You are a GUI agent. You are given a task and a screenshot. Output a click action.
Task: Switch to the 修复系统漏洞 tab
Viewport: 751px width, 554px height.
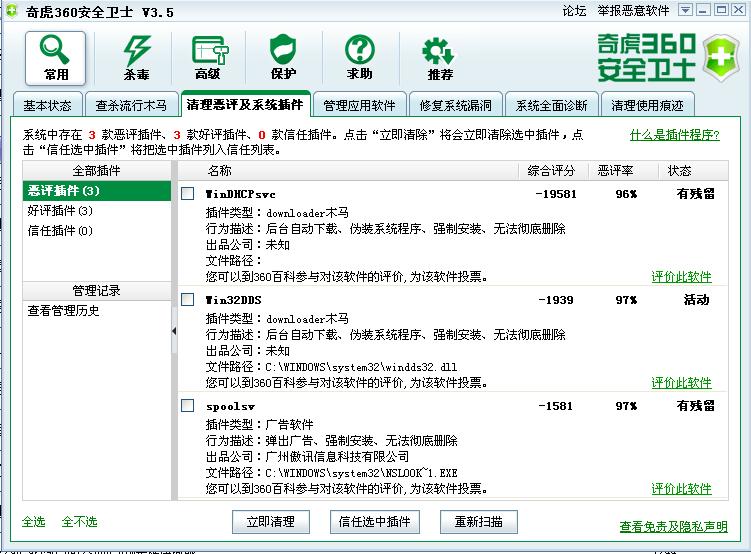point(455,105)
